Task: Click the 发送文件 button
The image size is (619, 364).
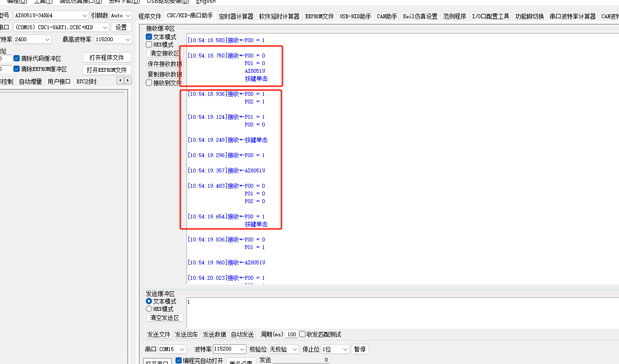Action: (159, 334)
